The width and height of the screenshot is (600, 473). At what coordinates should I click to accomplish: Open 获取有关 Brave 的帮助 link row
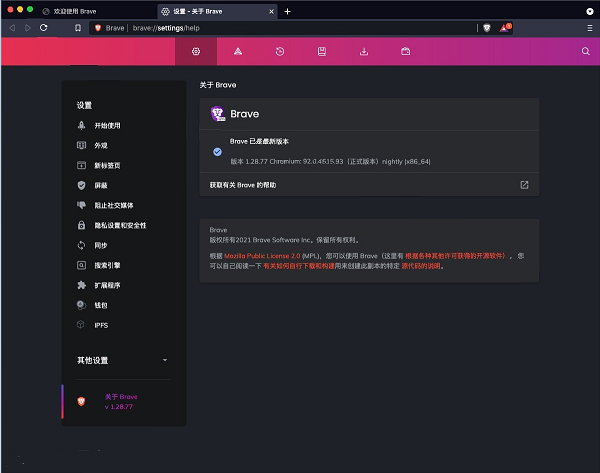click(369, 185)
